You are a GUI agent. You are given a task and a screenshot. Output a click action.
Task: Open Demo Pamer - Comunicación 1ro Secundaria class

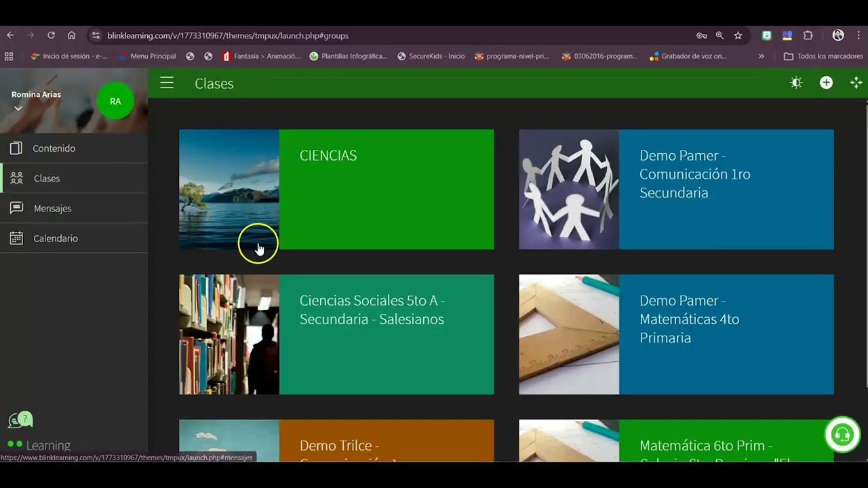[x=676, y=189]
